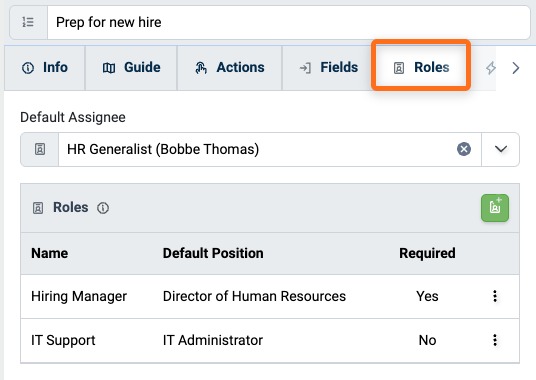Viewport: 536px width, 380px height.
Task: Click the Default Assignee label
Action: (x=73, y=117)
